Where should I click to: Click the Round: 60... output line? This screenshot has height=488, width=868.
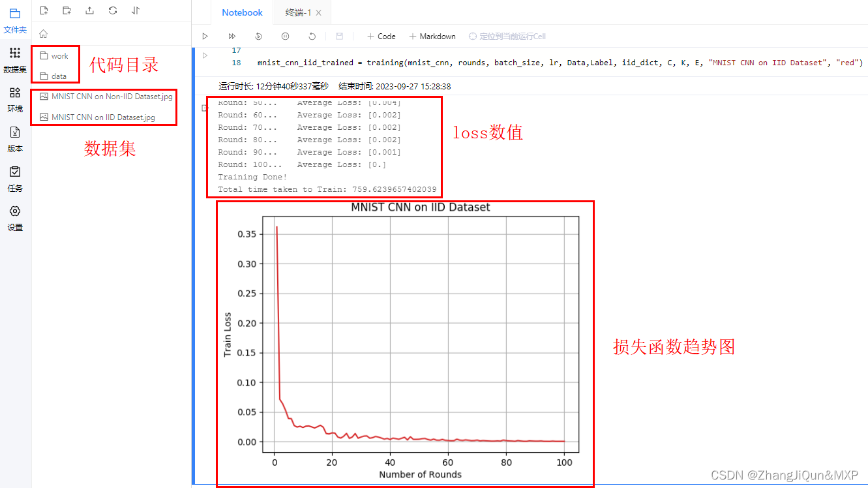tap(309, 115)
